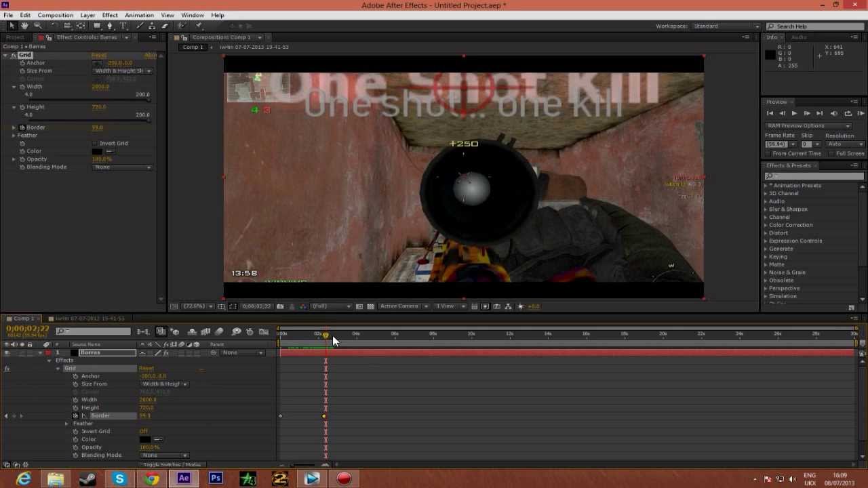Viewport: 868px width, 488px height.
Task: Select the Puppet Pin tool
Action: coord(199,26)
